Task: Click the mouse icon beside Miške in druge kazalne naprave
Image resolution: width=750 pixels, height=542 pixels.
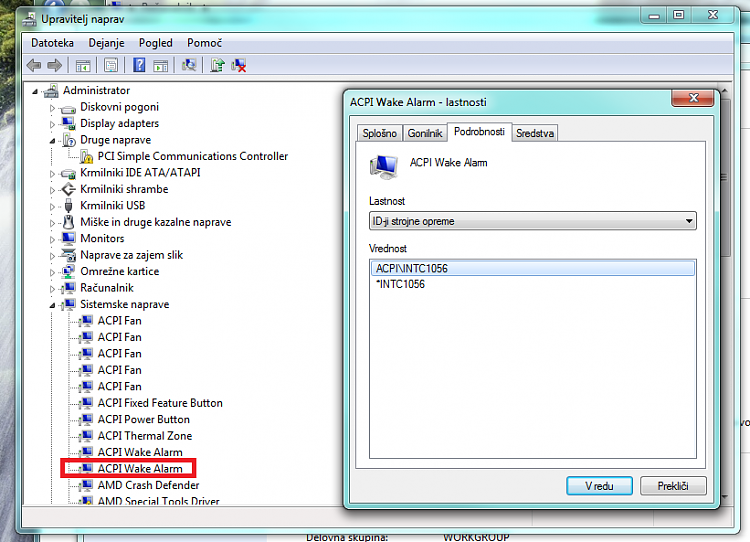Action: tap(69, 222)
